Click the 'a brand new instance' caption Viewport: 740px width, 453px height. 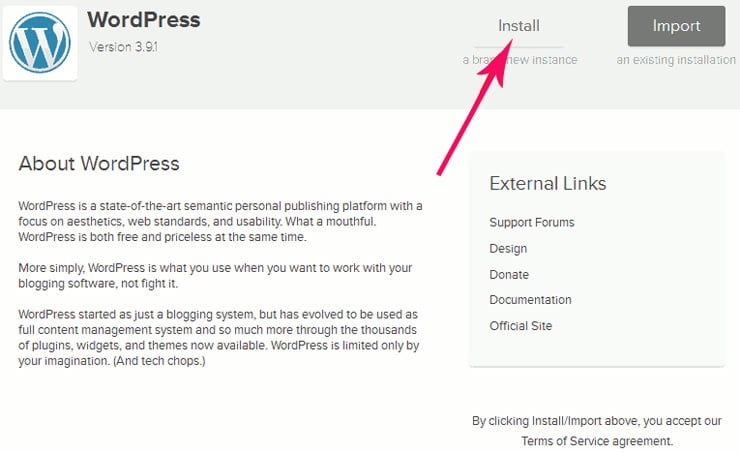520,60
